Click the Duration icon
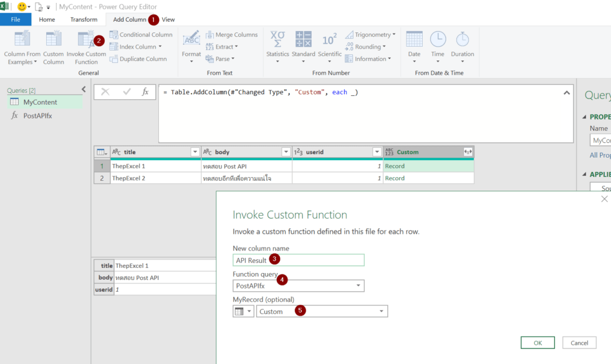This screenshot has height=364, width=611. pyautogui.click(x=462, y=40)
